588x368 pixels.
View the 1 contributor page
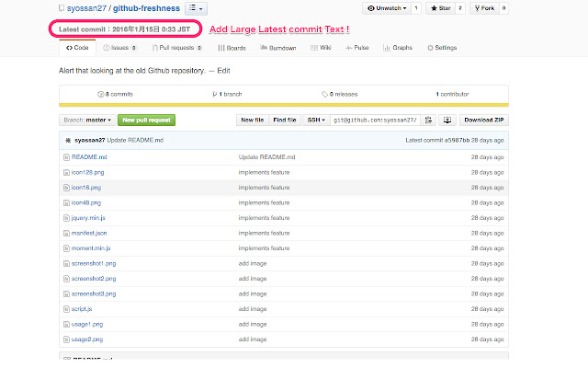452,94
